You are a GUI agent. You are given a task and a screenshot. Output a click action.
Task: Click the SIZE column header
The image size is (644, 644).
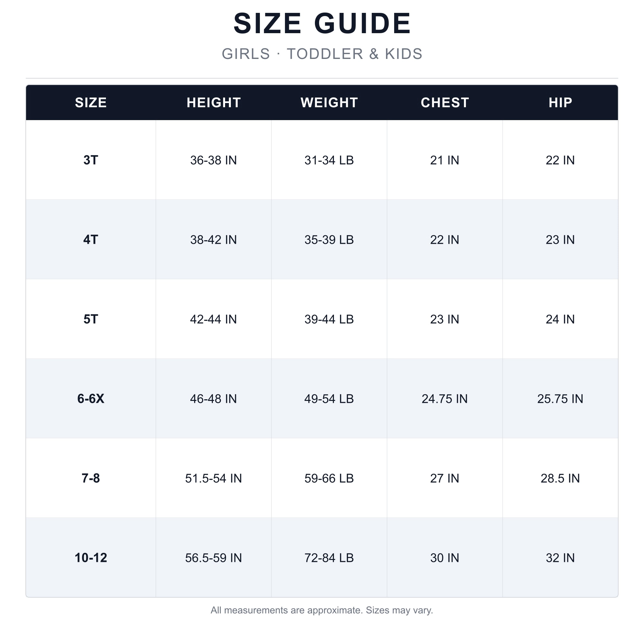[91, 103]
